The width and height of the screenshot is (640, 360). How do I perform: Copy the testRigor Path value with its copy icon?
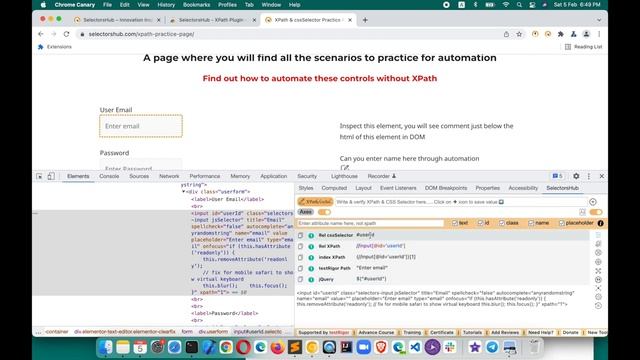pos(300,268)
